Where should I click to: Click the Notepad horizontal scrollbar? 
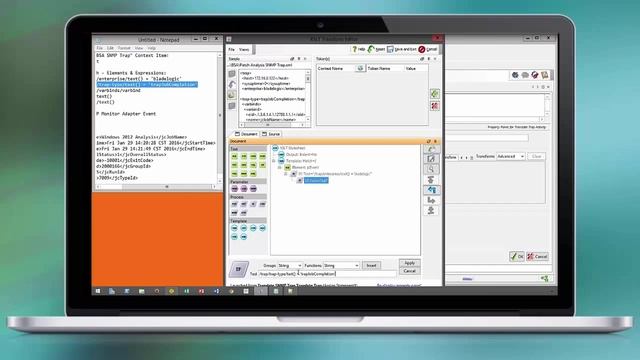[x=156, y=187]
